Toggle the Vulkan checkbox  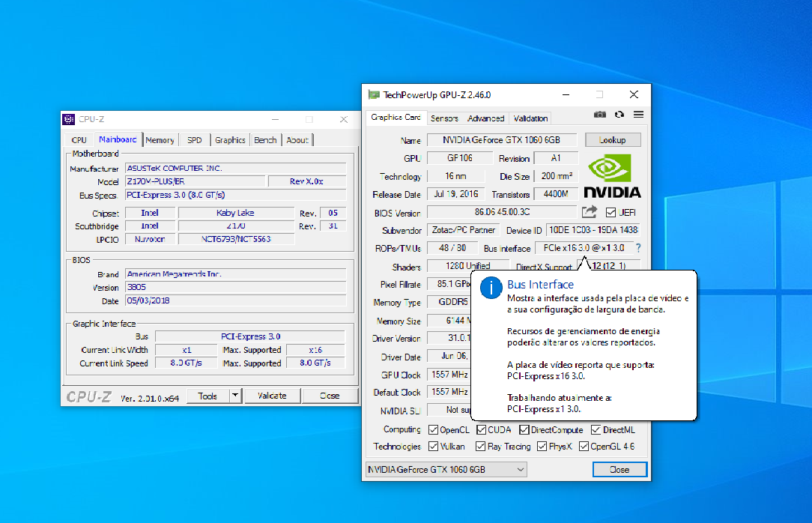click(434, 447)
